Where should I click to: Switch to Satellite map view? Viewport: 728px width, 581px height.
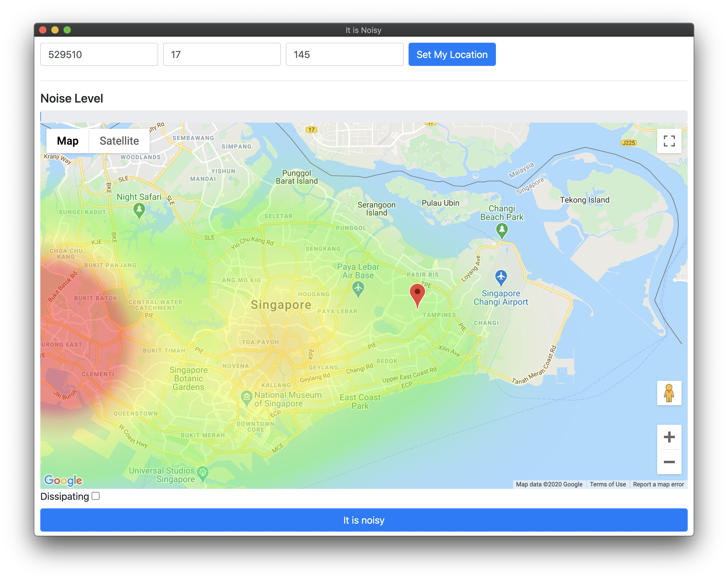pos(119,141)
